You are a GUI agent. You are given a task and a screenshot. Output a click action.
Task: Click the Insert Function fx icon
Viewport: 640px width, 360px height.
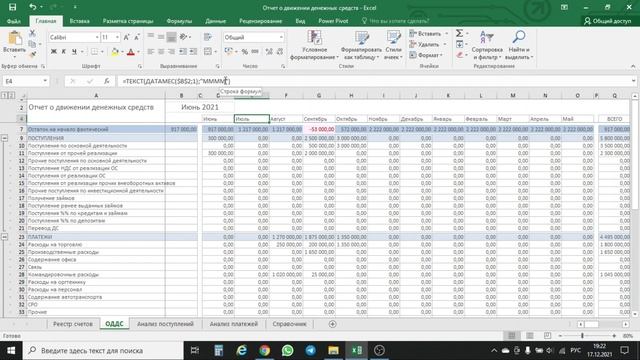click(x=107, y=81)
